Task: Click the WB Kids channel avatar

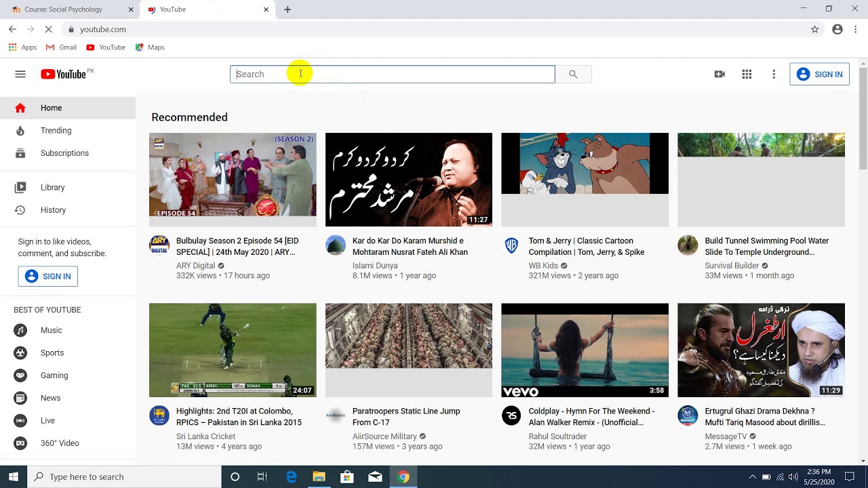Action: [x=511, y=245]
